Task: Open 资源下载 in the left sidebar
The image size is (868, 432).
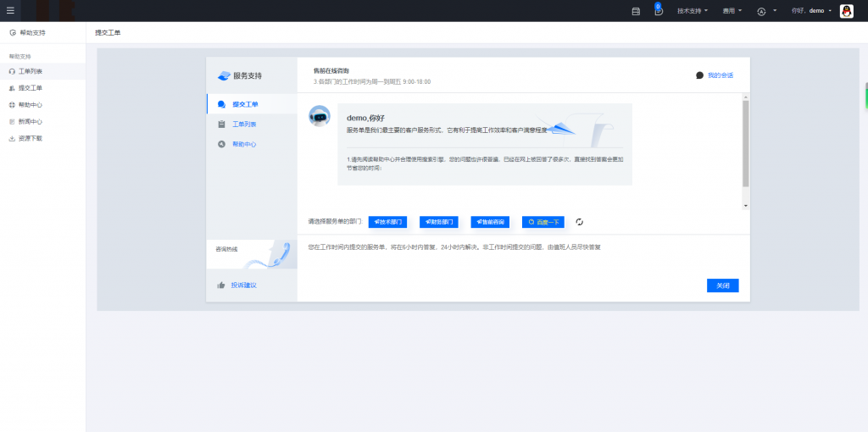Action: coord(31,138)
